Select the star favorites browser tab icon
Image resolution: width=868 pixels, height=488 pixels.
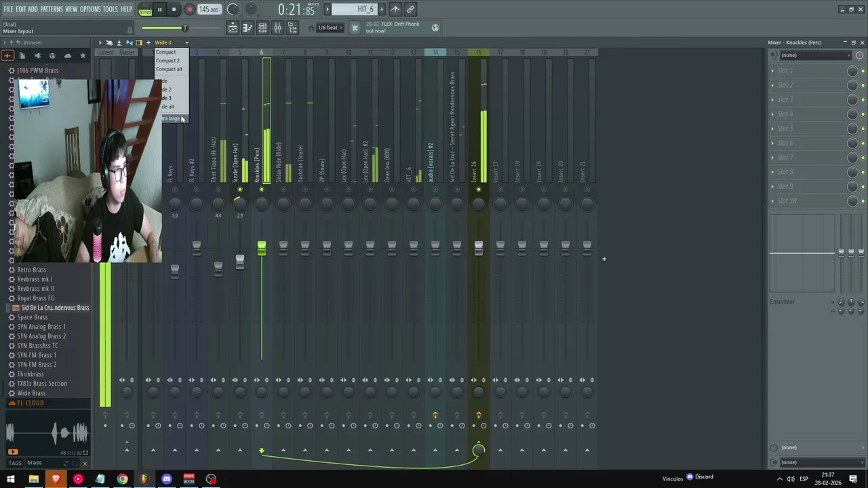pos(83,56)
